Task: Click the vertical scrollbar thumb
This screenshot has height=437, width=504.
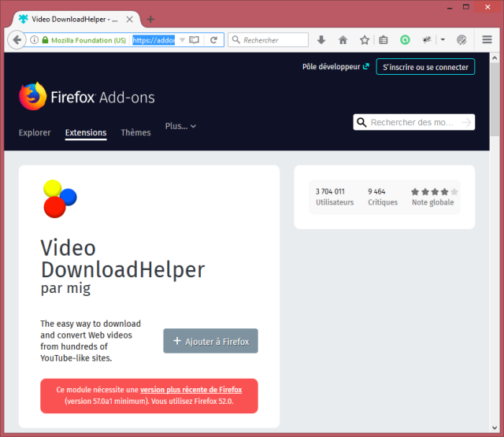Action: click(495, 100)
